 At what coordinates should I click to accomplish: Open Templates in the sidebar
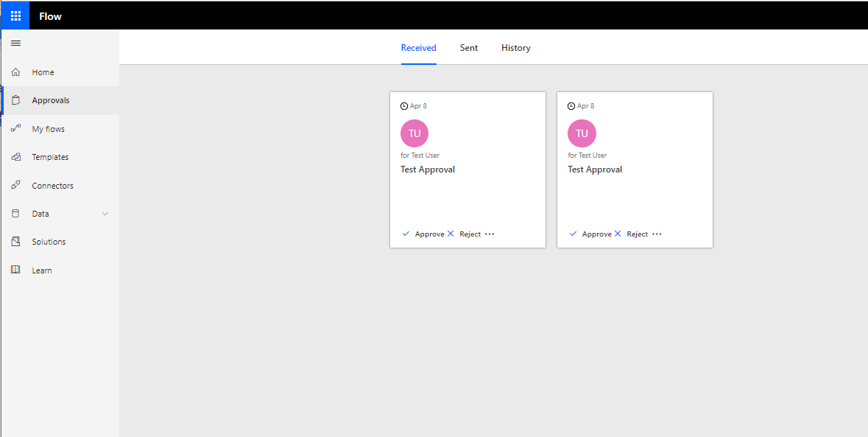pos(60,157)
